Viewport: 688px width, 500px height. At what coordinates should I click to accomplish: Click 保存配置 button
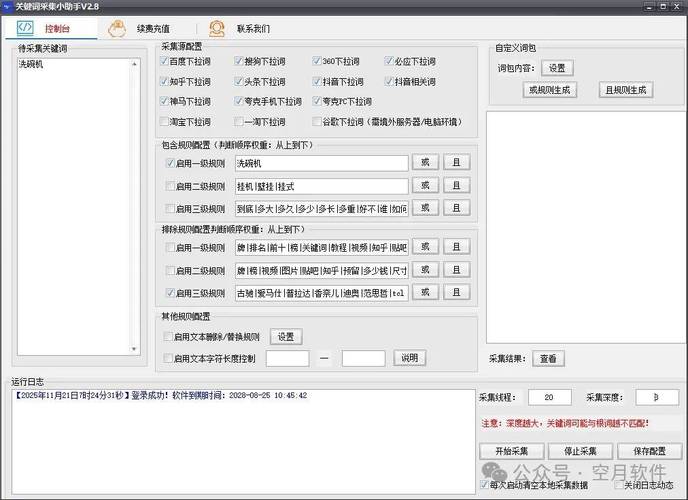coord(649,451)
